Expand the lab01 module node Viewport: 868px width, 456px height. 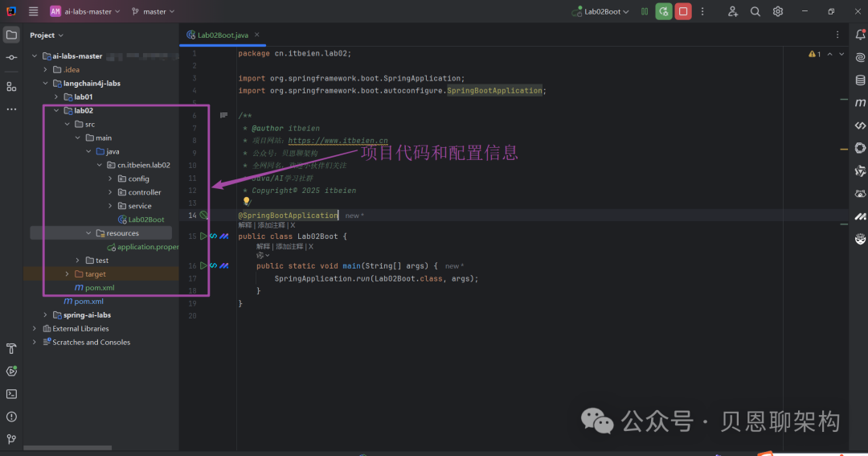click(x=56, y=97)
